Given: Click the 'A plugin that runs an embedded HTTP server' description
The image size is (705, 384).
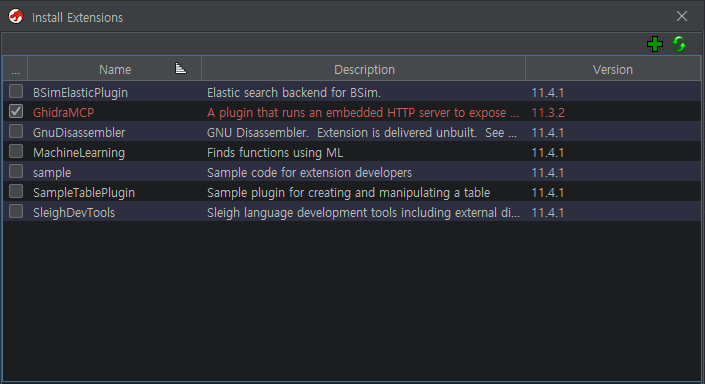Looking at the screenshot, I should (362, 112).
